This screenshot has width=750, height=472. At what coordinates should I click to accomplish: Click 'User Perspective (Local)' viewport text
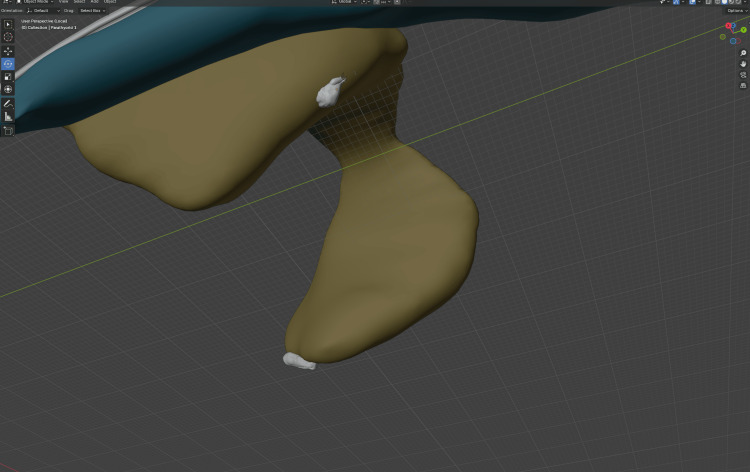[x=44, y=21]
